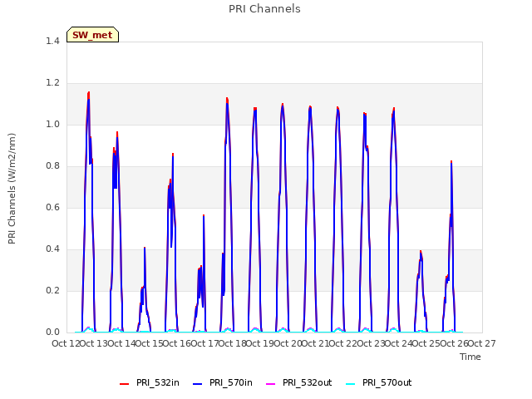Click the 1.4 y-axis tick label

tap(52, 41)
